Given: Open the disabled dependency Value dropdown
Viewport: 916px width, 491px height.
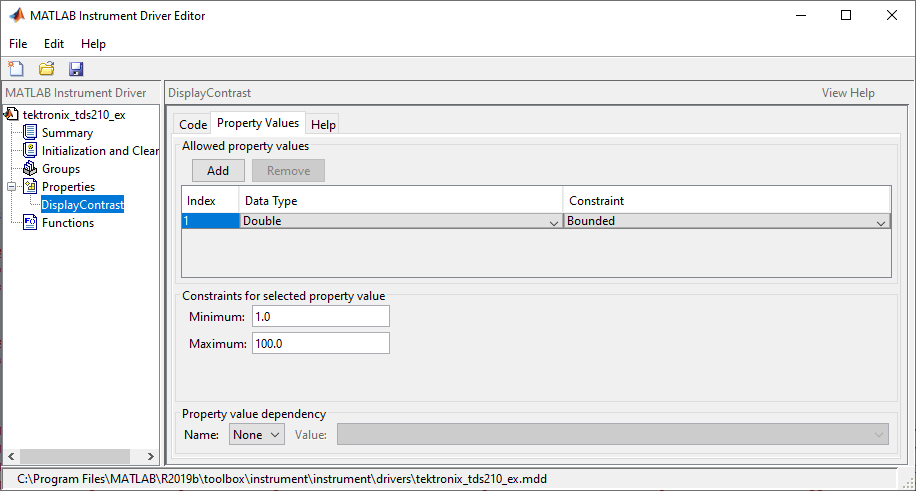Looking at the screenshot, I should click(613, 434).
